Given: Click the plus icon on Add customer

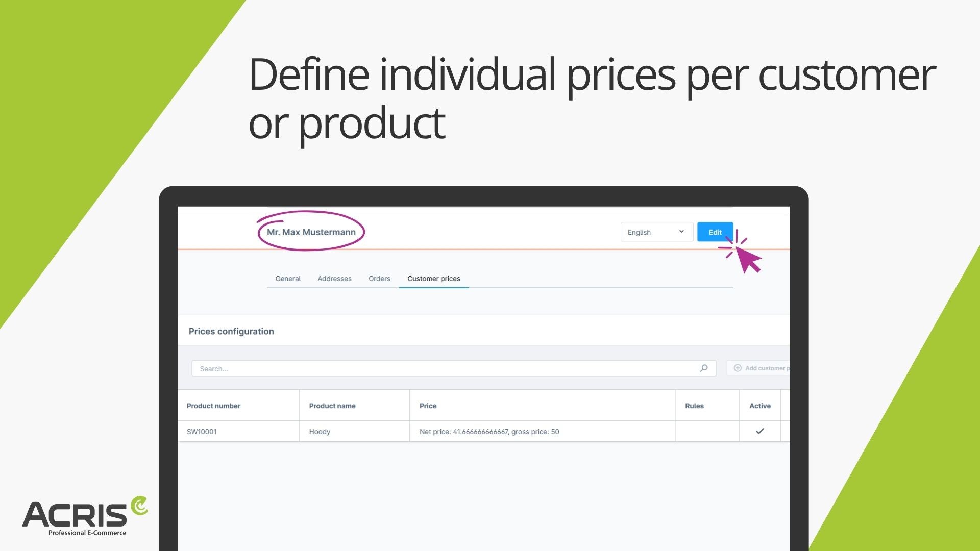Looking at the screenshot, I should (x=738, y=368).
